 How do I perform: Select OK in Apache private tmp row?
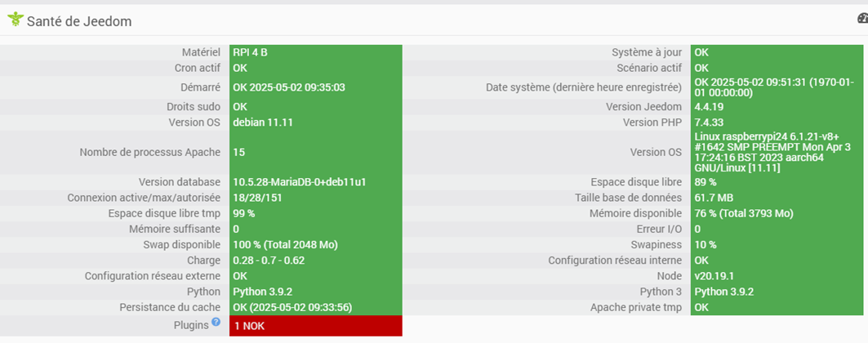tap(701, 307)
